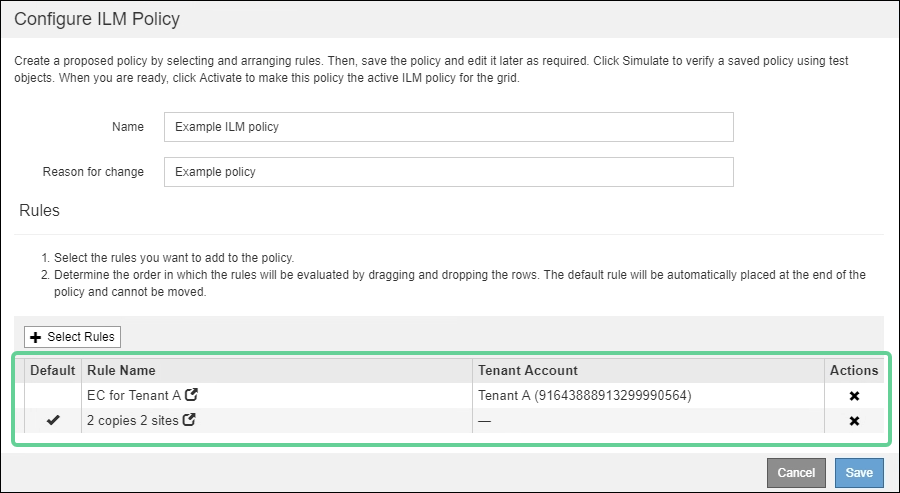Remove the 2 copies 2 sites rule
Image resolution: width=900 pixels, height=493 pixels.
tap(854, 421)
